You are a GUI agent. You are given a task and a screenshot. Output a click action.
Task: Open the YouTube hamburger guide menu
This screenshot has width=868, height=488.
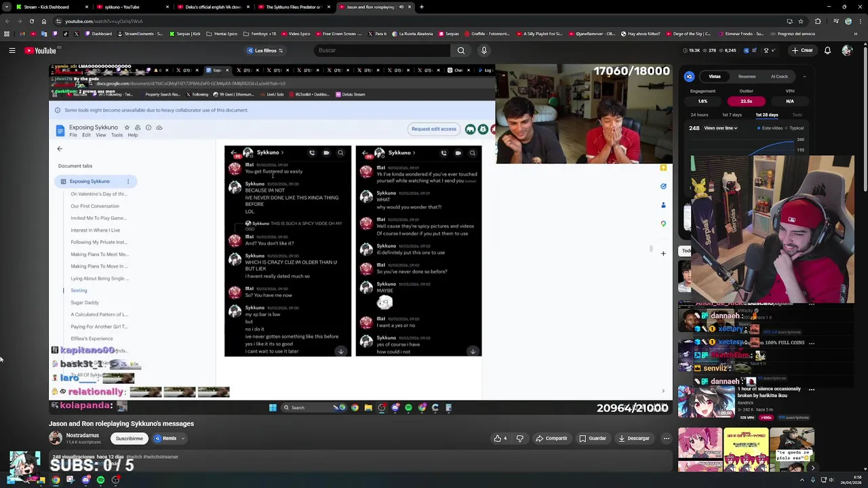click(12, 50)
